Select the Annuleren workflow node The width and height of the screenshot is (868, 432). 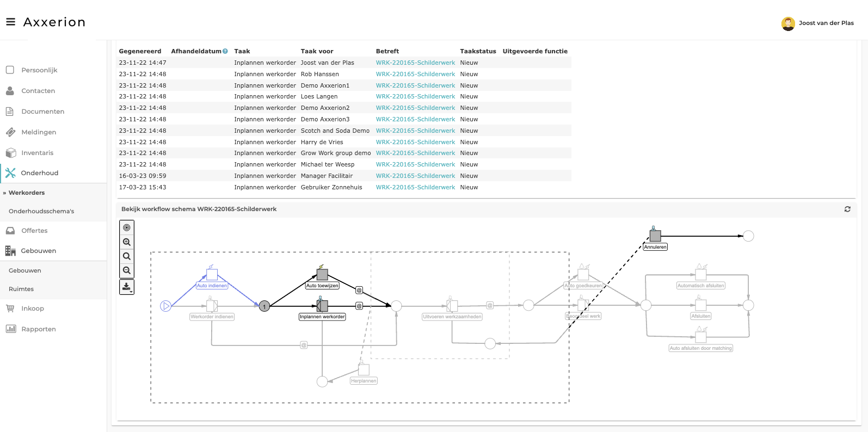(x=655, y=236)
